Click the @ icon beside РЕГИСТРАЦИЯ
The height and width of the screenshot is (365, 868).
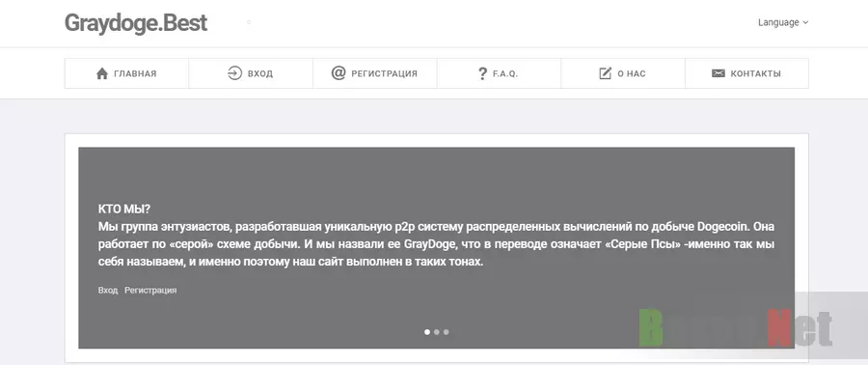pyautogui.click(x=339, y=73)
